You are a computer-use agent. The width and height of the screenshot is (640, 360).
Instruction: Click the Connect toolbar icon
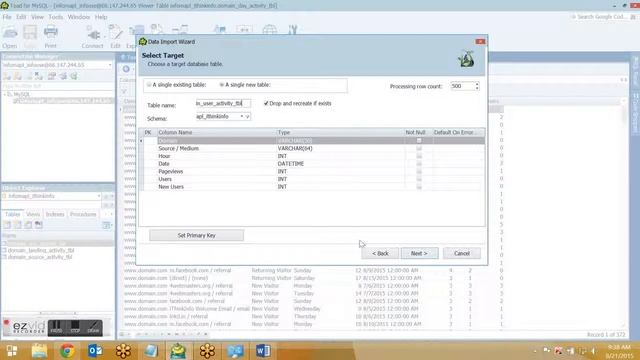(x=93, y=37)
